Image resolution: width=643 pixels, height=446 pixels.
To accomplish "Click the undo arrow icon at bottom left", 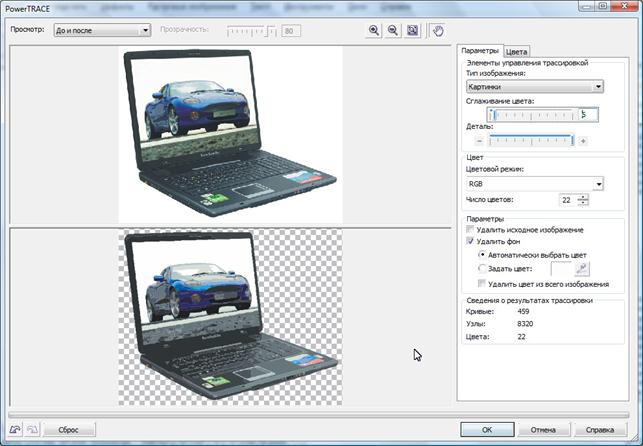I will click(15, 429).
